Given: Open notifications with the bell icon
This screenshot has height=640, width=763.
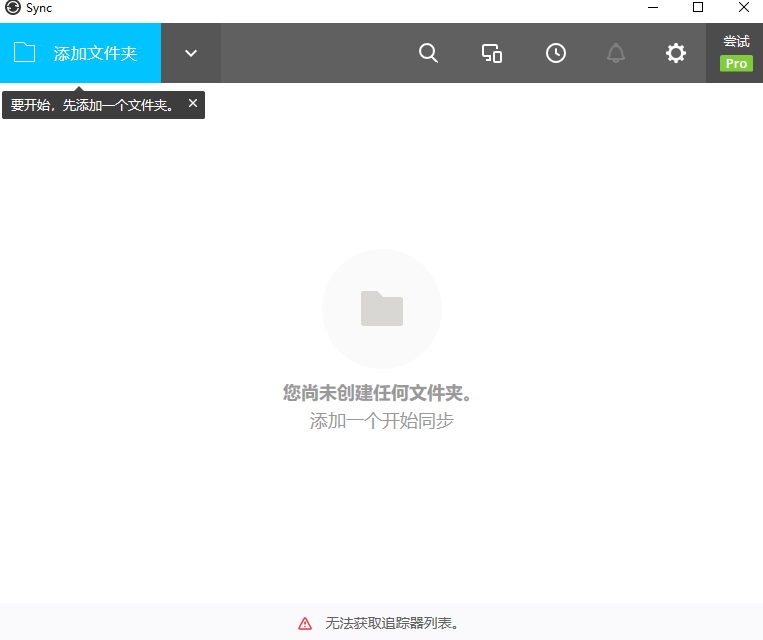Looking at the screenshot, I should pyautogui.click(x=616, y=53).
